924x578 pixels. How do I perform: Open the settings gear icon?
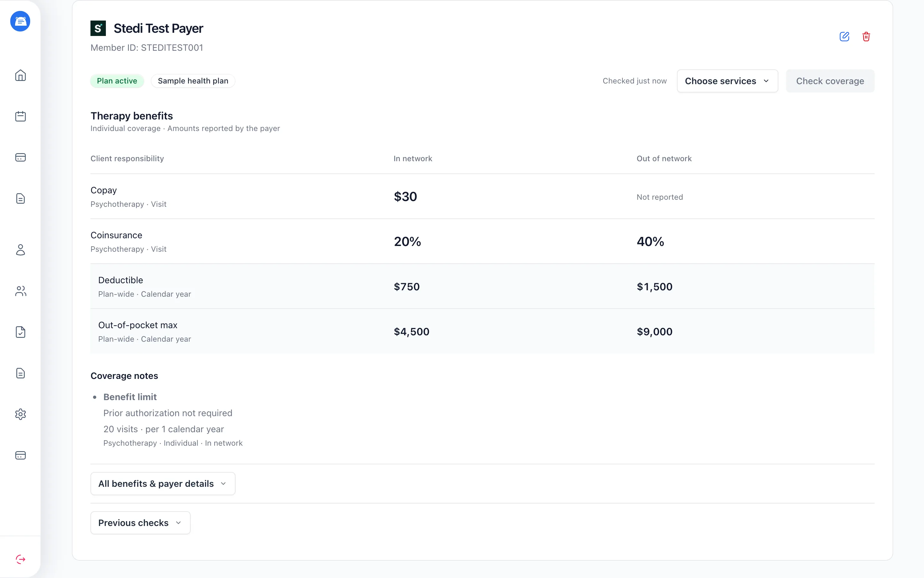click(20, 414)
